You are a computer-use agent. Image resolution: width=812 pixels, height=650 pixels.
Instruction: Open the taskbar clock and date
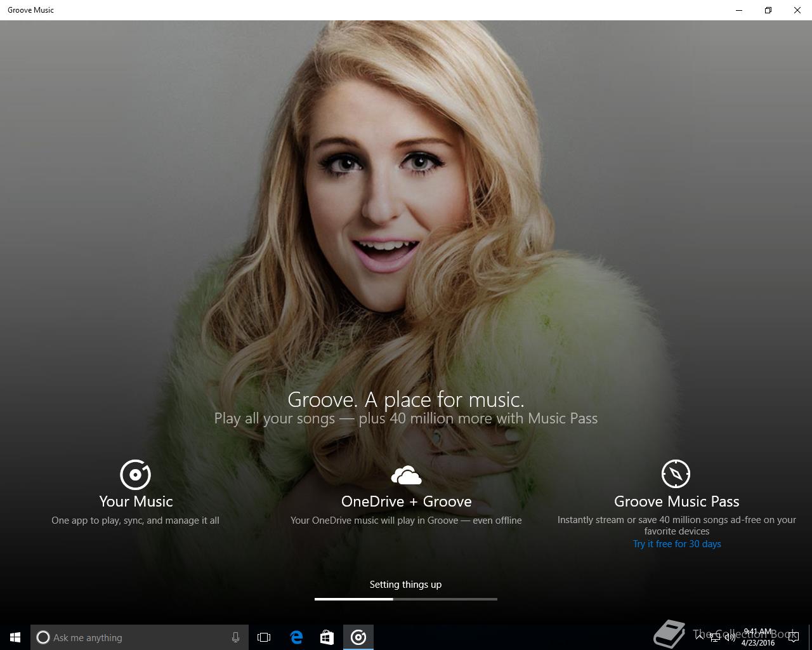(x=758, y=637)
